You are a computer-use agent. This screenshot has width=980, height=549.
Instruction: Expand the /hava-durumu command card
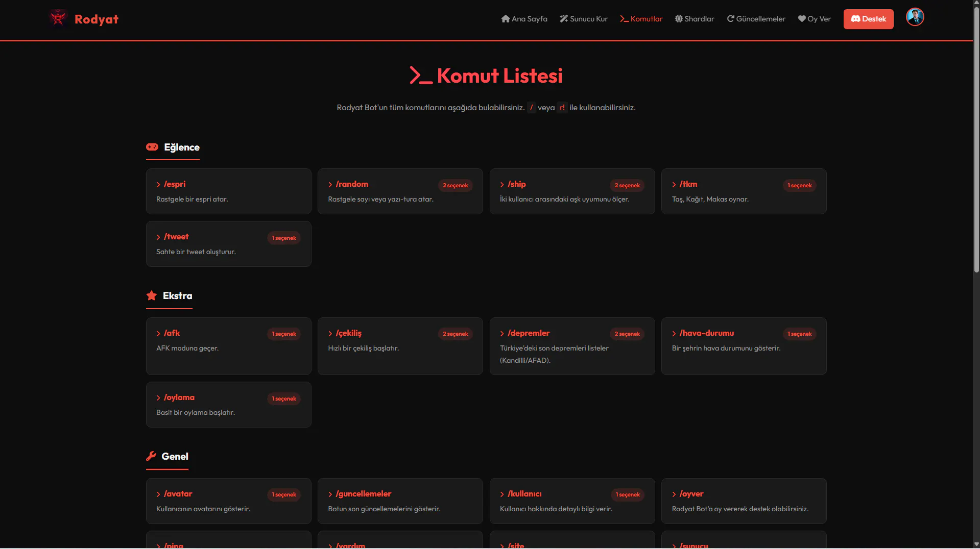tap(744, 346)
